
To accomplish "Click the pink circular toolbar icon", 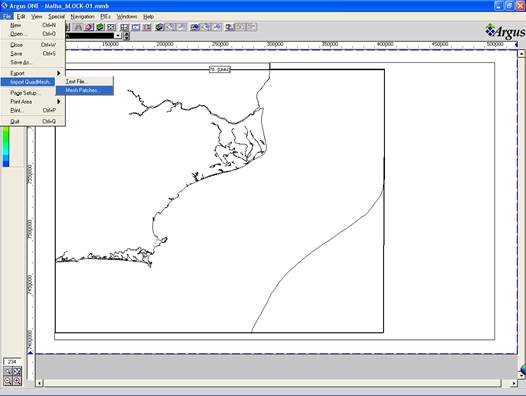I will tap(89, 27).
